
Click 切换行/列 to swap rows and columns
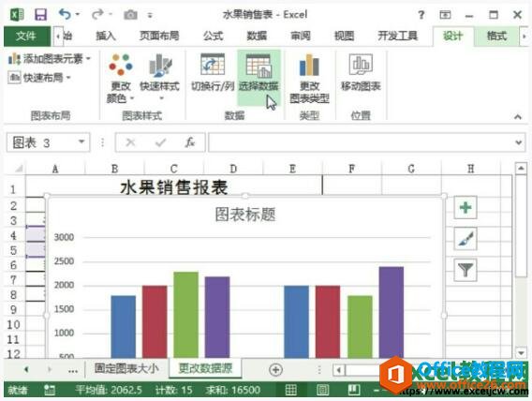click(213, 72)
